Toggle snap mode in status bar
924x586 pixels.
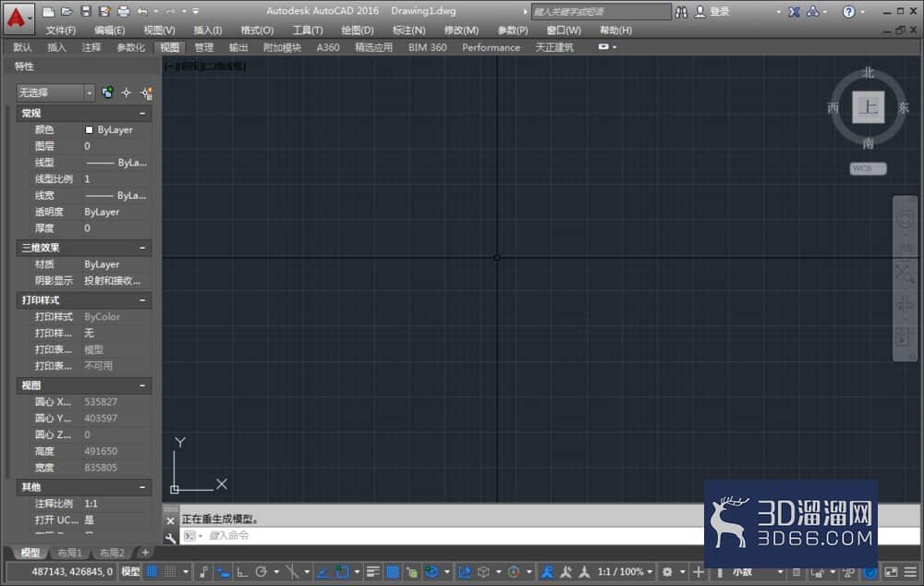pos(170,572)
